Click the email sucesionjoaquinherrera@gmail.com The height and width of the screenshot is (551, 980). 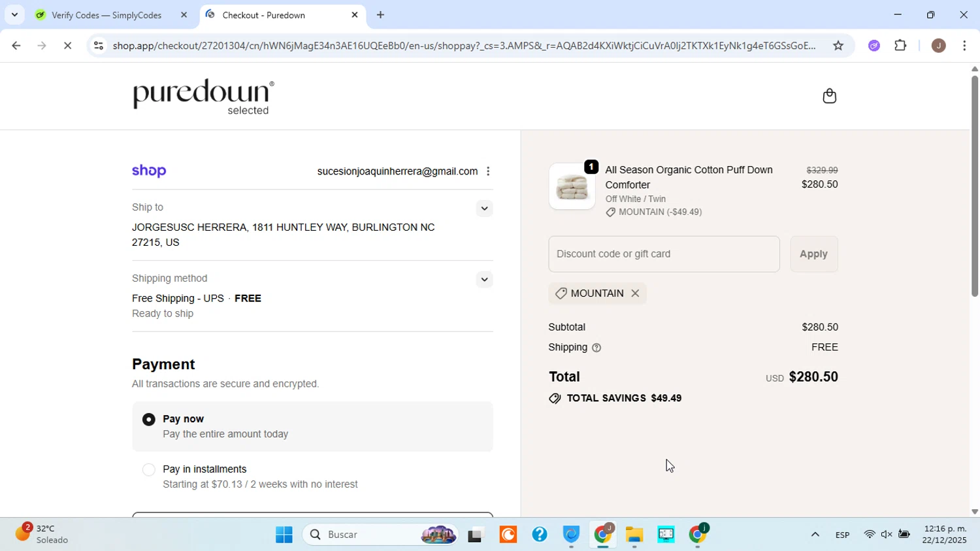pyautogui.click(x=397, y=172)
